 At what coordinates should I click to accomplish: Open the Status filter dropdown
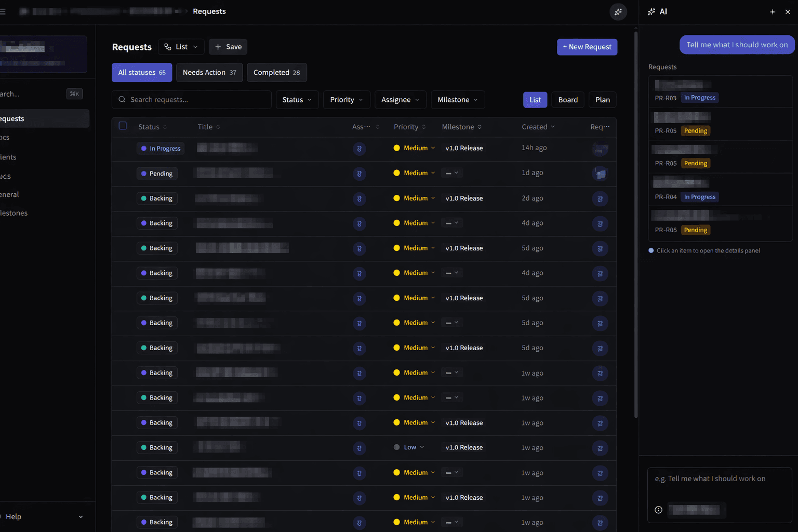297,100
